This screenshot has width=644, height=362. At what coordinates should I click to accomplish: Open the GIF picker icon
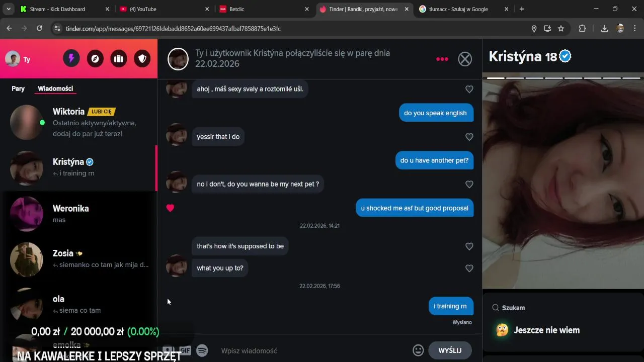pyautogui.click(x=185, y=350)
